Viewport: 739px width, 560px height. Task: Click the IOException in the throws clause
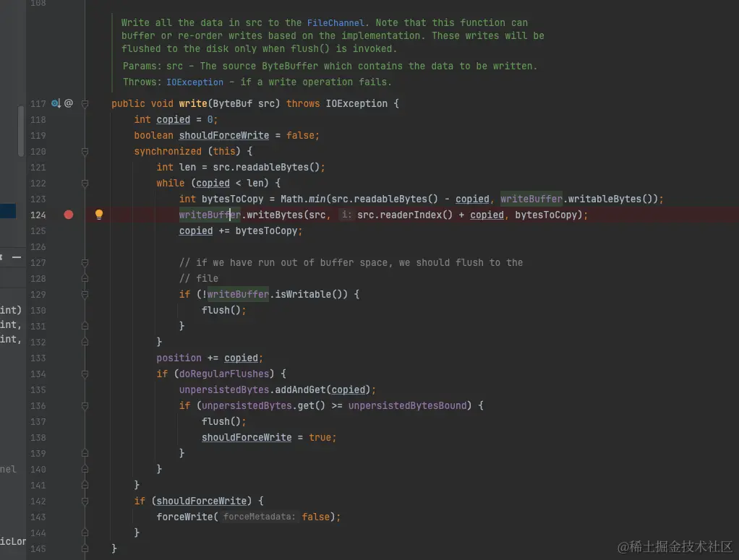tap(356, 103)
